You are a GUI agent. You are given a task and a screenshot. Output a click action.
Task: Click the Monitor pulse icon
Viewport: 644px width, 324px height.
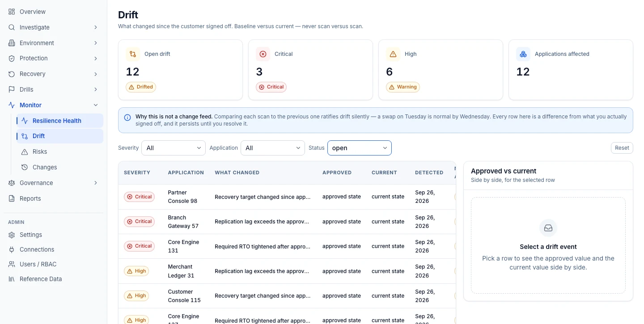tap(12, 105)
